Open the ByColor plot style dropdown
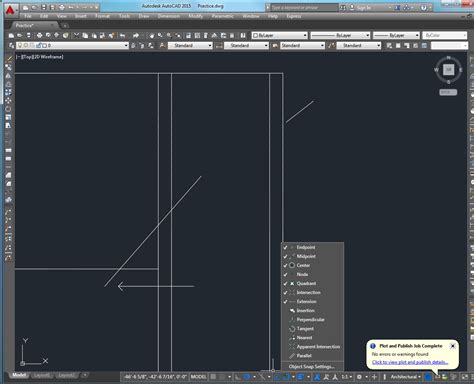 [x=444, y=35]
